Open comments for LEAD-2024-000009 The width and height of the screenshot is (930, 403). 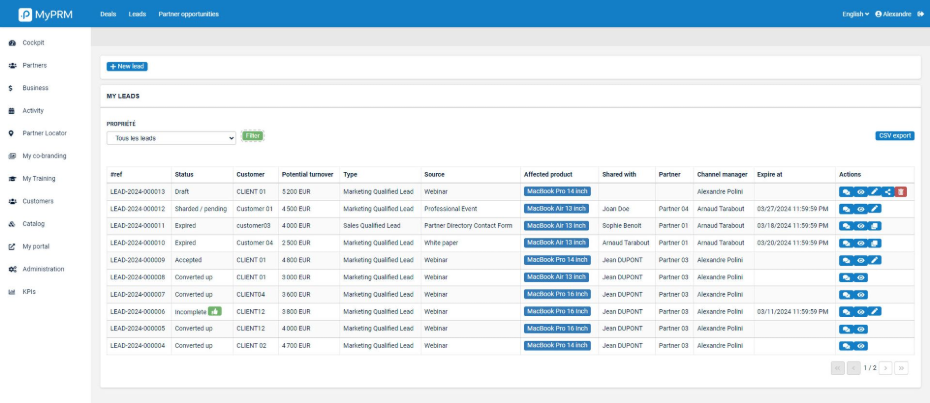[x=846, y=260]
